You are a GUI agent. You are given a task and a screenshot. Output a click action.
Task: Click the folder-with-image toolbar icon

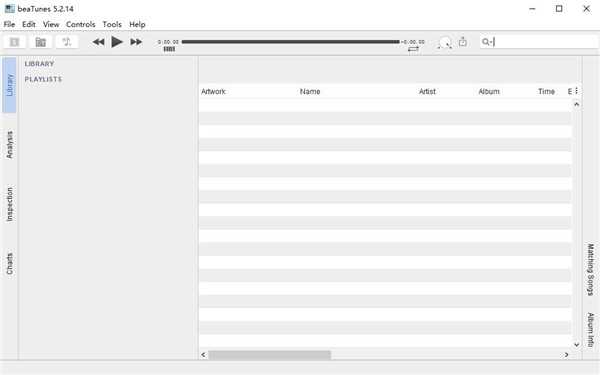pos(41,42)
